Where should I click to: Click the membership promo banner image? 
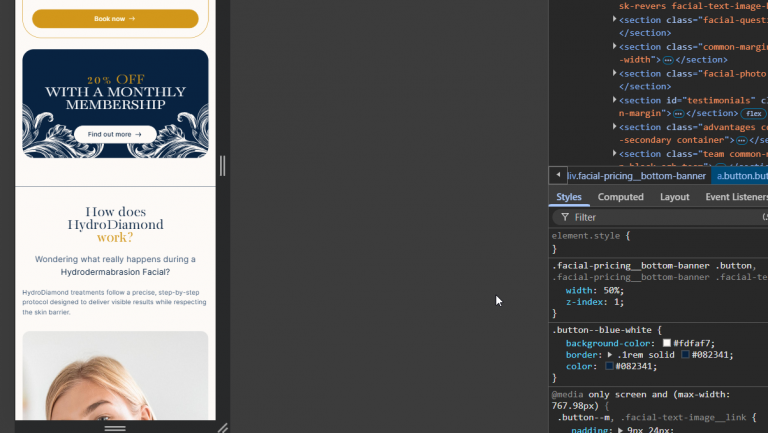(115, 103)
